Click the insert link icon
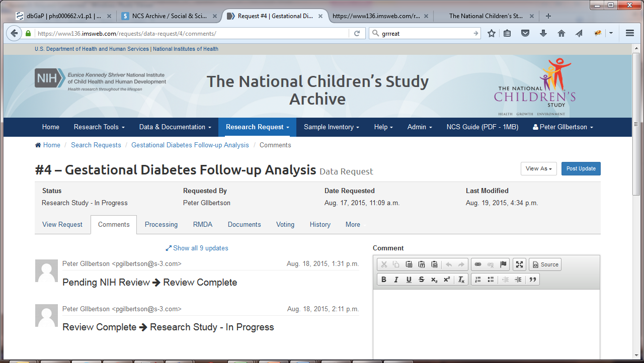 [478, 264]
